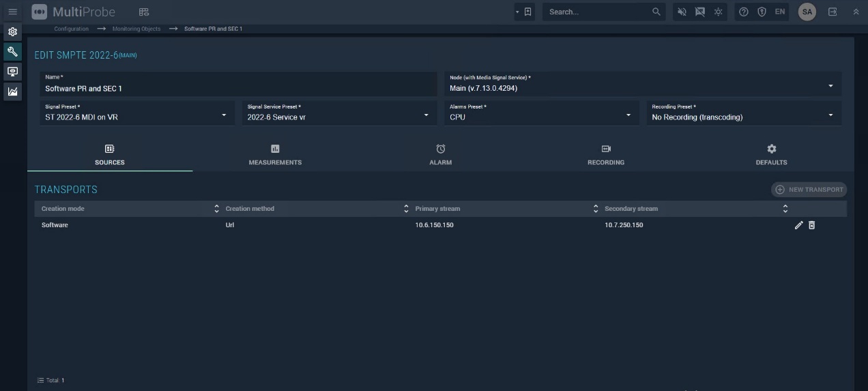868x391 pixels.
Task: Click the New Transport button
Action: 809,190
